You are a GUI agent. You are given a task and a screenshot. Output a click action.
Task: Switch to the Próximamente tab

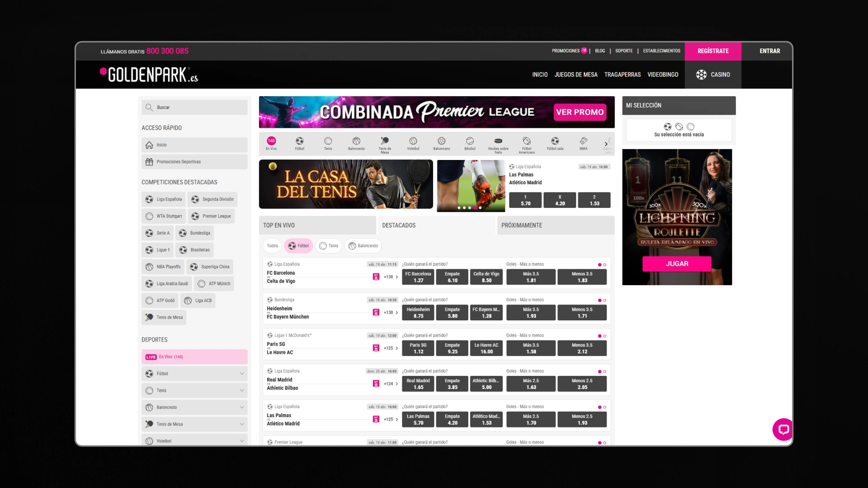(x=556, y=225)
